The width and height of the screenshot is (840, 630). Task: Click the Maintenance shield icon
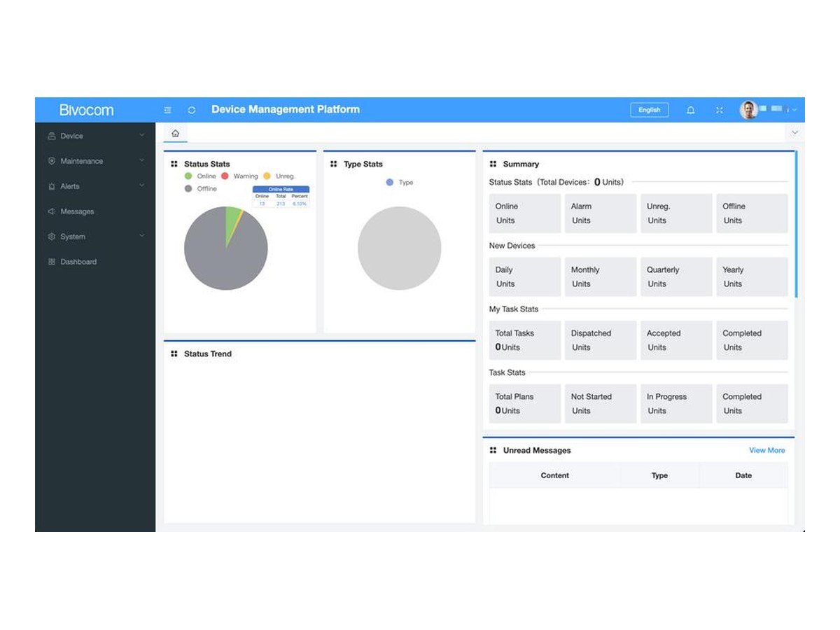click(51, 161)
